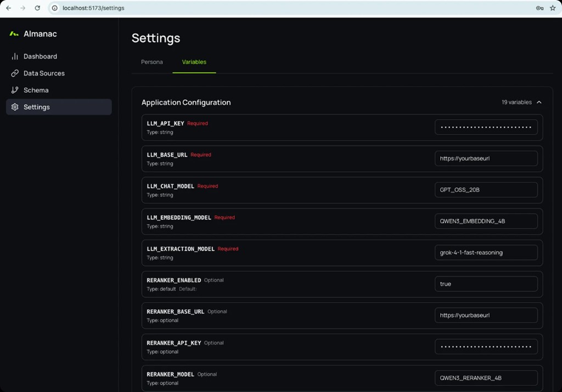Image resolution: width=562 pixels, height=392 pixels.
Task: Click the Almanac brand name
Action: click(40, 33)
